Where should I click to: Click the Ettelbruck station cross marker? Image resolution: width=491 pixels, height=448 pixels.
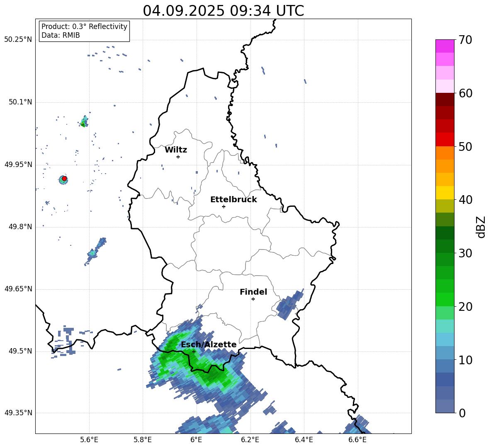(224, 206)
